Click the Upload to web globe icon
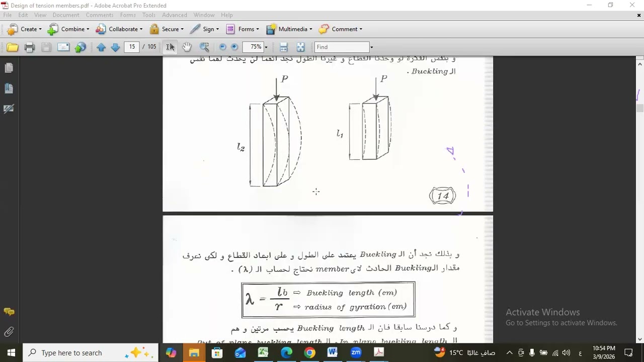This screenshot has width=644, height=362. click(80, 47)
